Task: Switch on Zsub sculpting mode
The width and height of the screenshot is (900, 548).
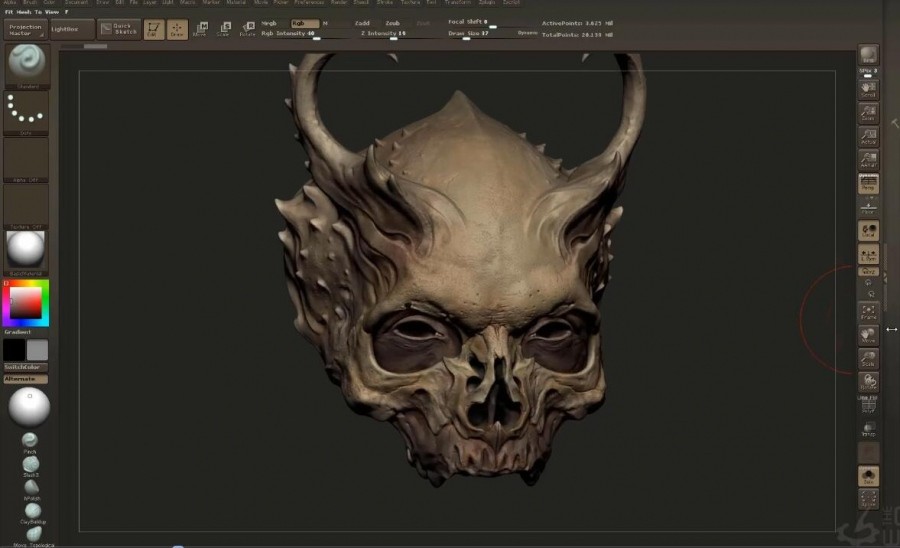Action: coord(393,24)
